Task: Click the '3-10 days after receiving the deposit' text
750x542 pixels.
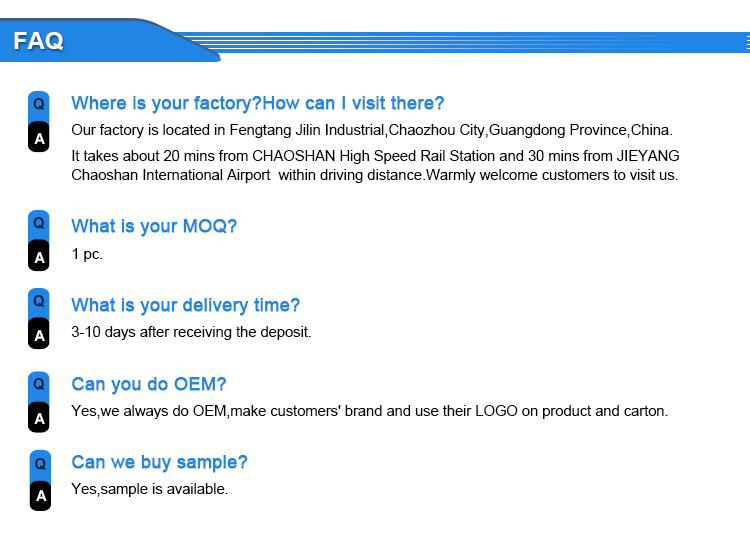Action: [x=191, y=332]
